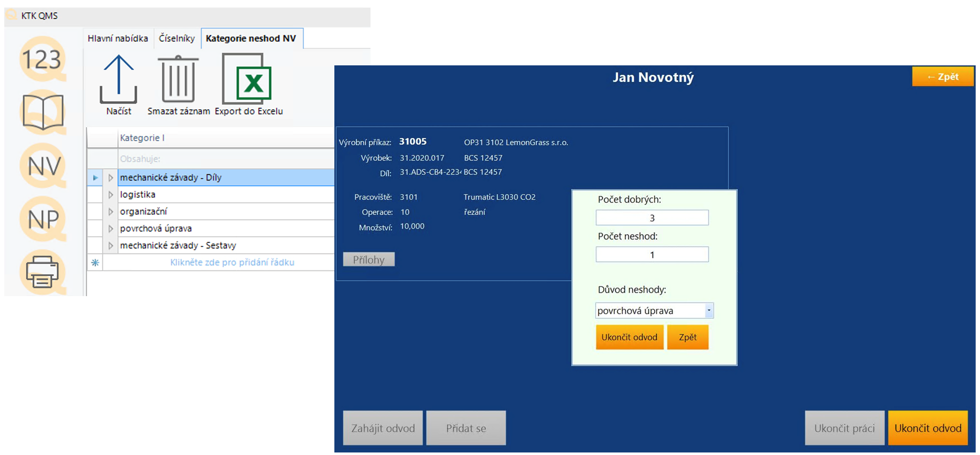The width and height of the screenshot is (980, 455).
Task: Click Ukončit odvod in the green dialog
Action: [x=629, y=337]
